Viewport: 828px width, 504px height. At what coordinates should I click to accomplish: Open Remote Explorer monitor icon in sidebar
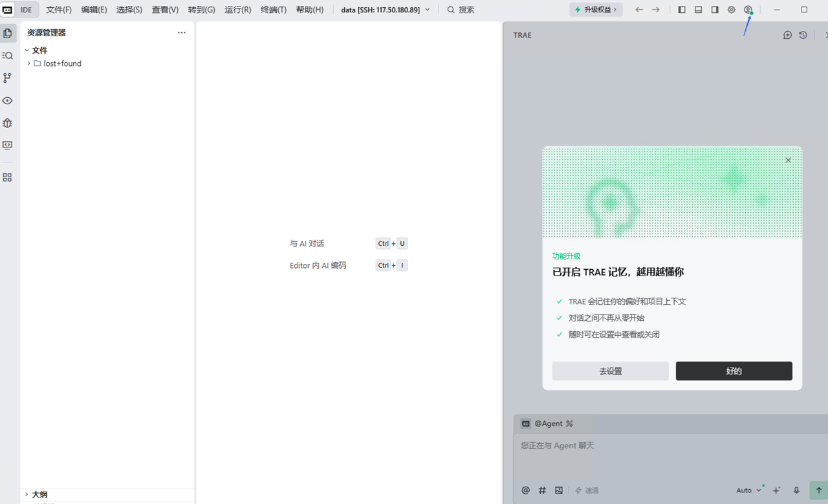point(8,146)
